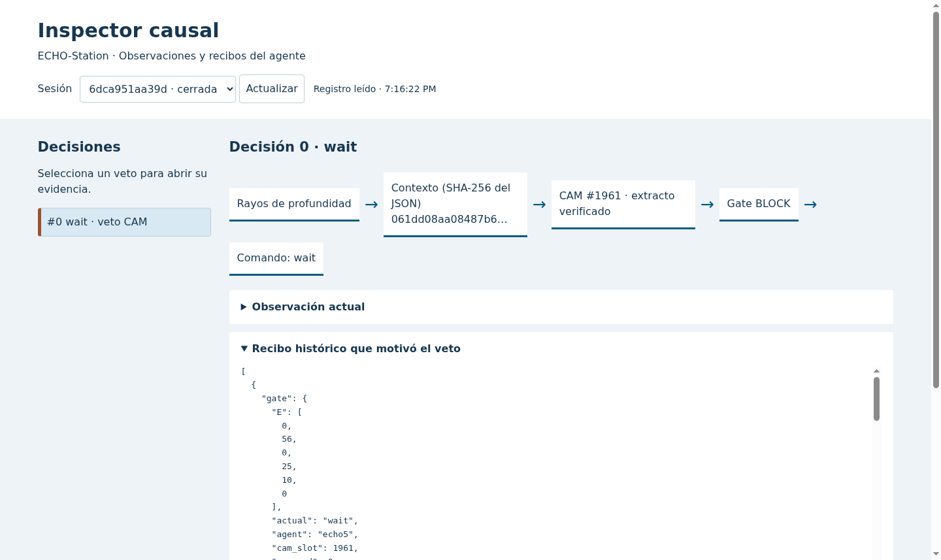Expand the Observación actual section
The image size is (941, 560).
pyautogui.click(x=561, y=307)
